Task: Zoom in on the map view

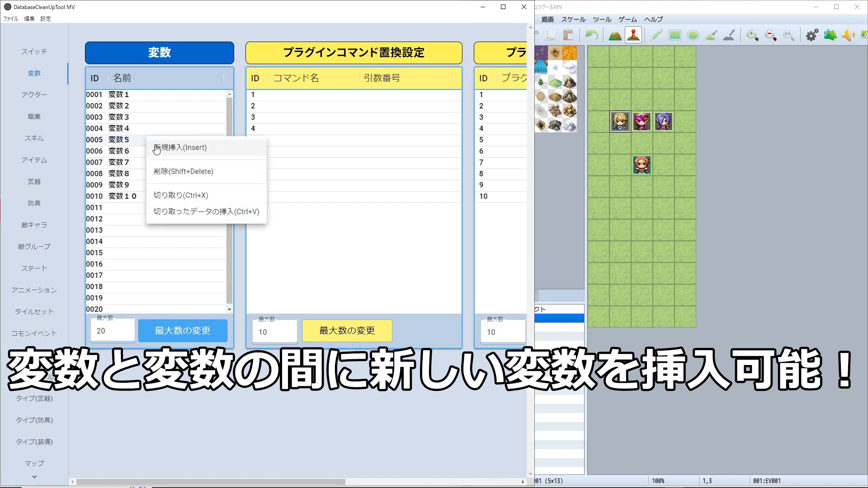Action: point(752,35)
